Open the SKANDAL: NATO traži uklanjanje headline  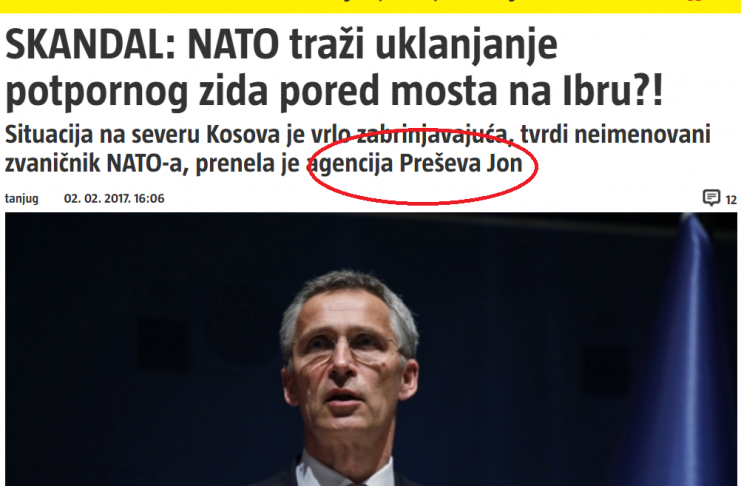point(281,45)
